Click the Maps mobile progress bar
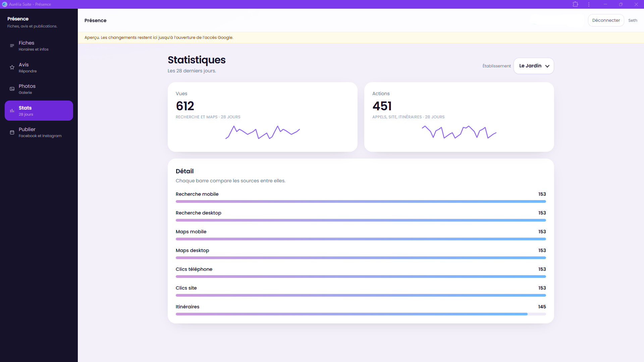Viewport: 644px width, 362px height. coord(361,239)
